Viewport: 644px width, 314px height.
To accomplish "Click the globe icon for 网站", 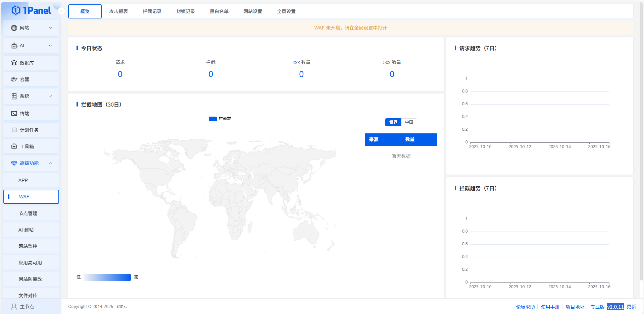I will coord(14,28).
